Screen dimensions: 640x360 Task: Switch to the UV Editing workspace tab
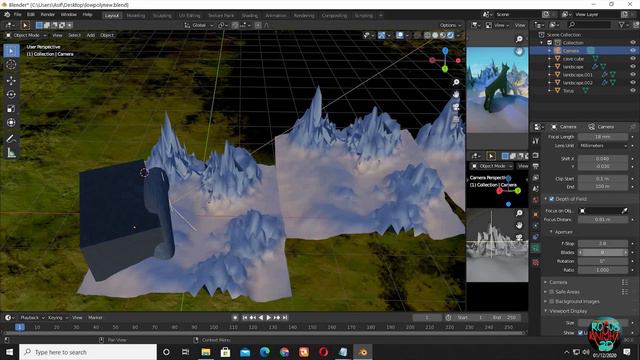(x=189, y=16)
